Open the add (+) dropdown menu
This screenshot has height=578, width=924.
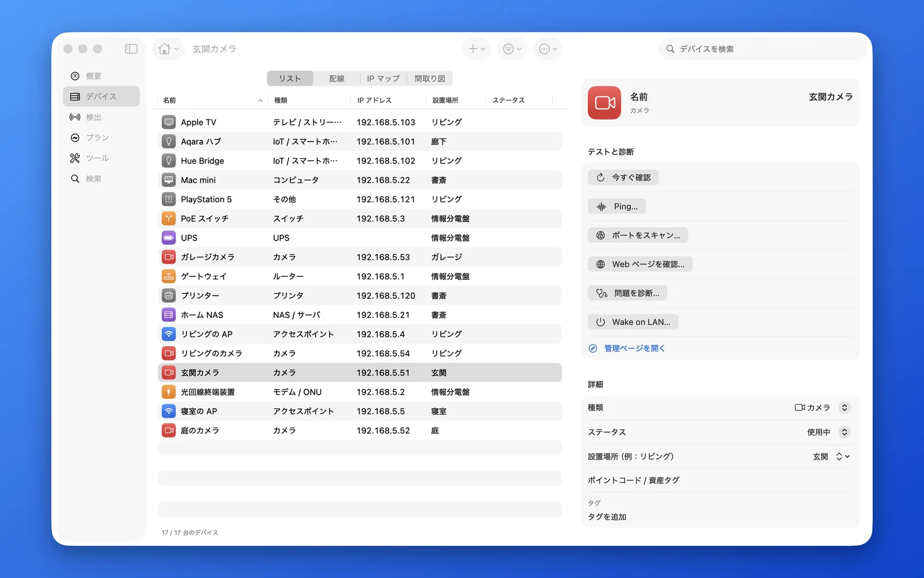476,49
